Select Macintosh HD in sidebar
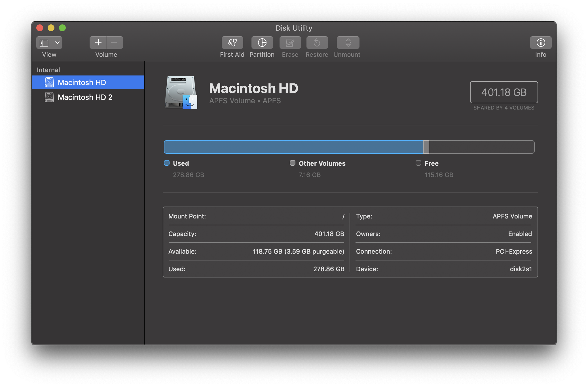588x387 pixels. [82, 83]
